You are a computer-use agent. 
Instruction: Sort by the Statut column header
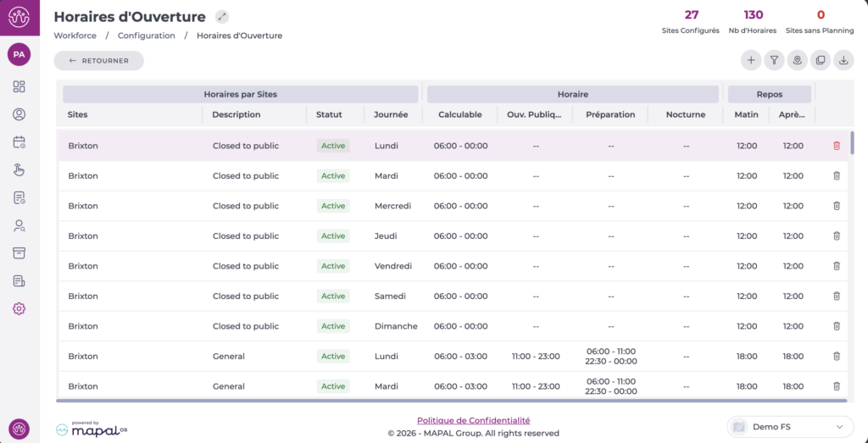coord(329,114)
